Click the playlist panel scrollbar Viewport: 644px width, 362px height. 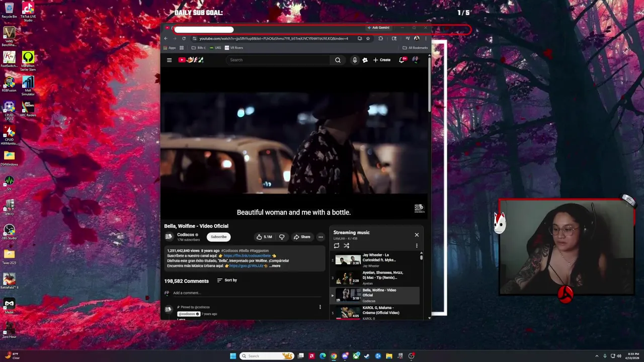pyautogui.click(x=422, y=256)
